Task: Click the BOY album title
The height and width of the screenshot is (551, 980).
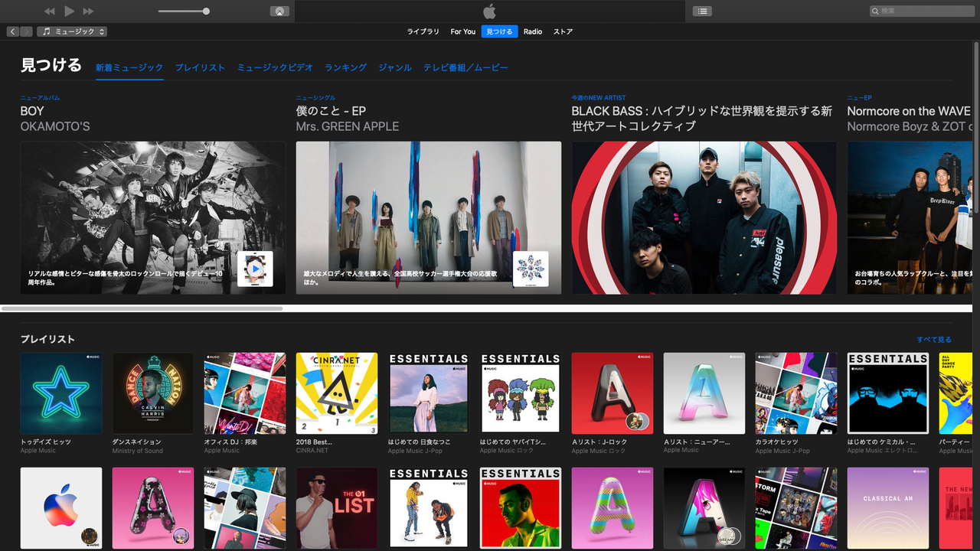Action: coord(32,111)
